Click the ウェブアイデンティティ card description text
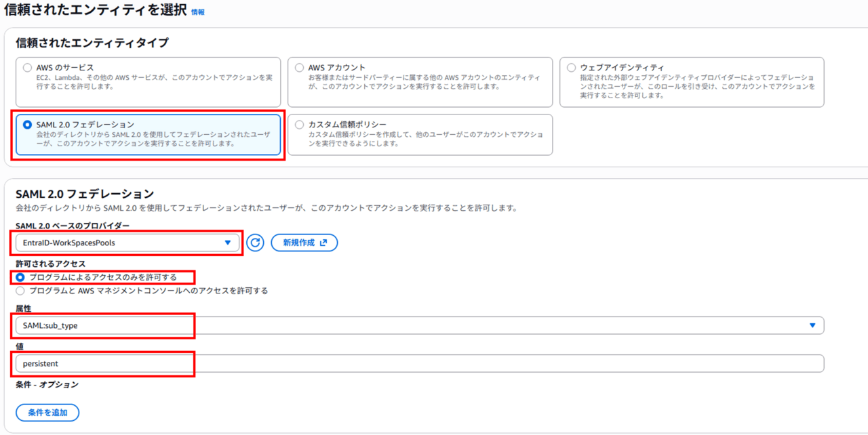 (697, 86)
